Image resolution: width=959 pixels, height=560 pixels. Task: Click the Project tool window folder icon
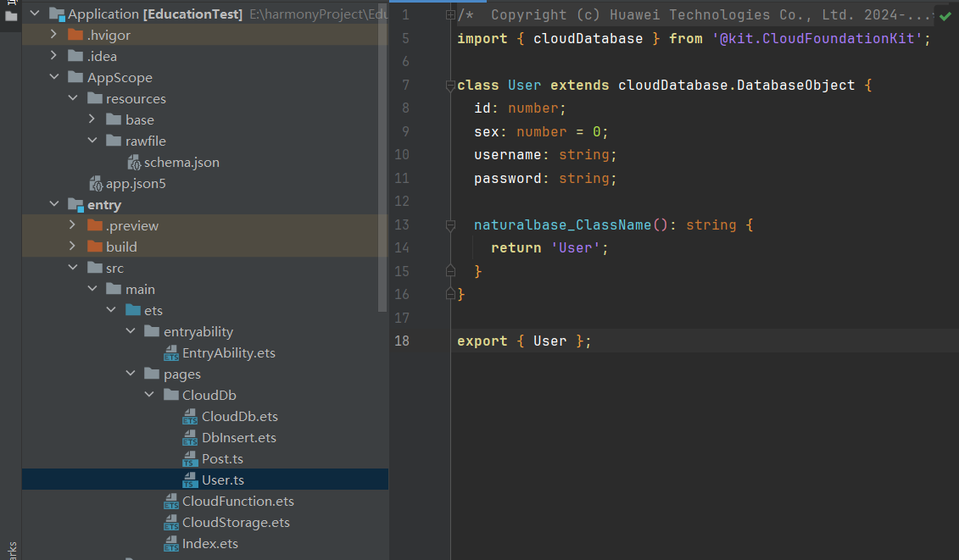[11, 16]
